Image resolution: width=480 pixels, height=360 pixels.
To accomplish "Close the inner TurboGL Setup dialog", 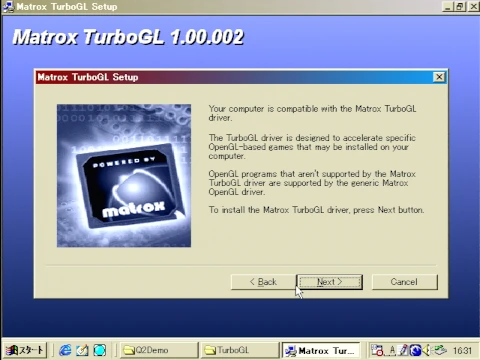I will 439,77.
